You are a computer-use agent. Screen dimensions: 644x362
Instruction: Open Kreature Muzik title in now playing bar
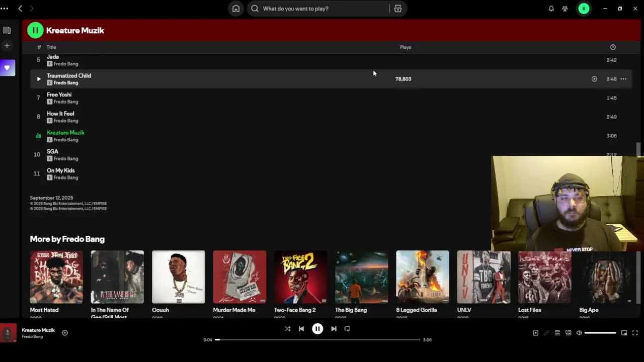point(38,330)
